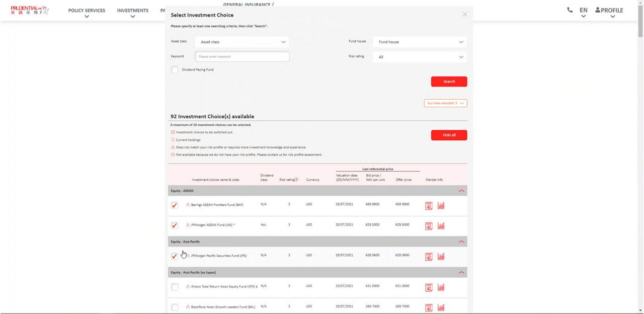Collapse the Equity - ASEAN section
The width and height of the screenshot is (644, 314).
(x=461, y=191)
